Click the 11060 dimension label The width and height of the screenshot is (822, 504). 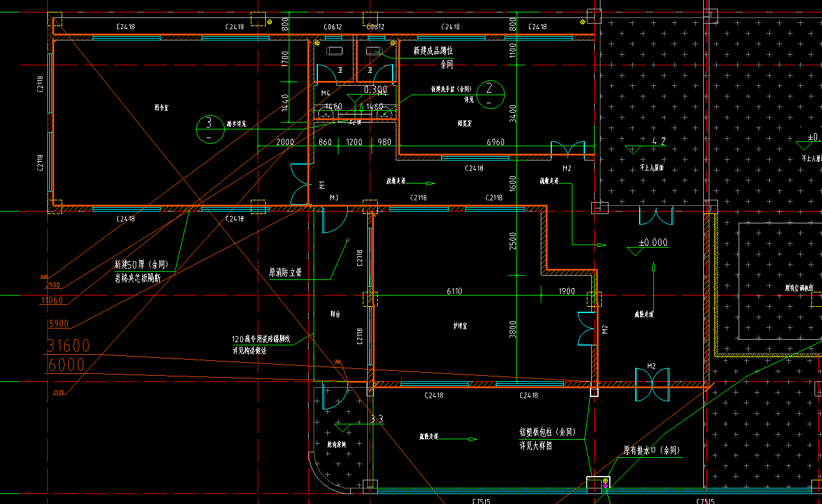point(51,301)
